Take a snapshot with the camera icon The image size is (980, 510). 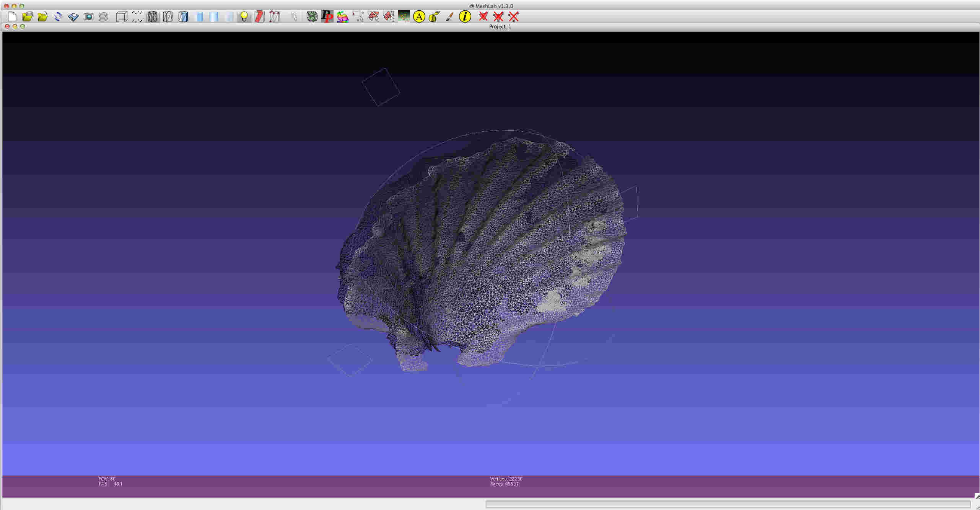click(x=88, y=16)
